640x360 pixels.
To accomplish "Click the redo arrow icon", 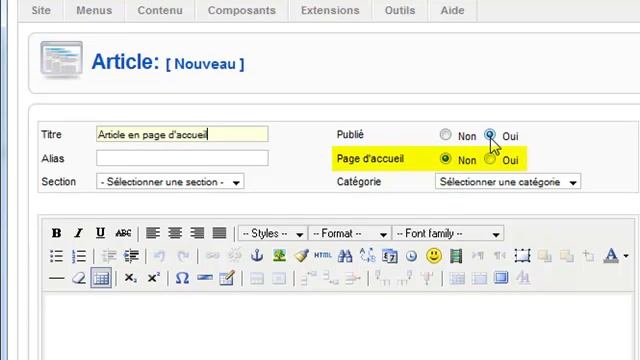I will tap(183, 256).
